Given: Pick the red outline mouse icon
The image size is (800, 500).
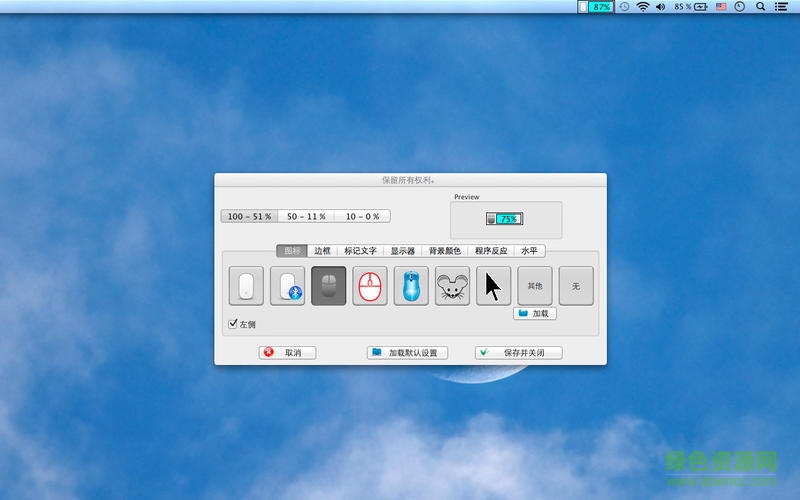Looking at the screenshot, I should pos(370,286).
